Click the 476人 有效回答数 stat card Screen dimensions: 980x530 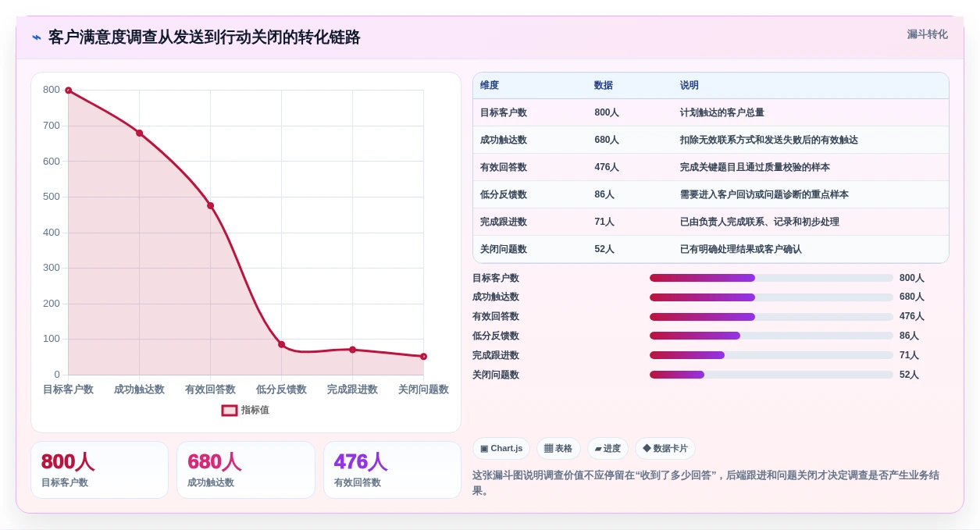pos(392,470)
